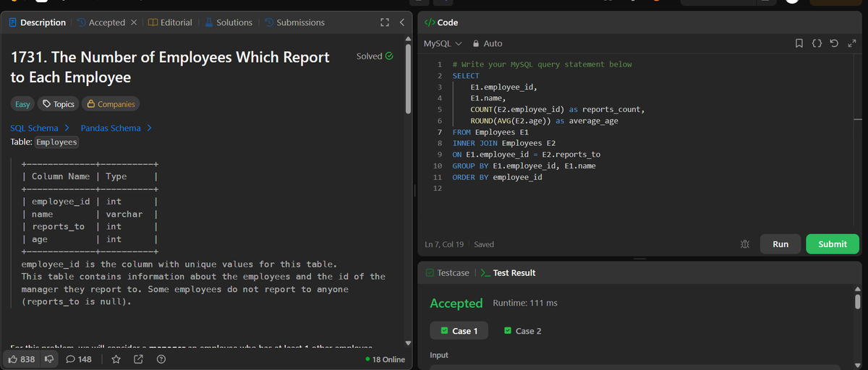Click line number 12 in editor gutter
This screenshot has height=370, width=868.
point(437,189)
